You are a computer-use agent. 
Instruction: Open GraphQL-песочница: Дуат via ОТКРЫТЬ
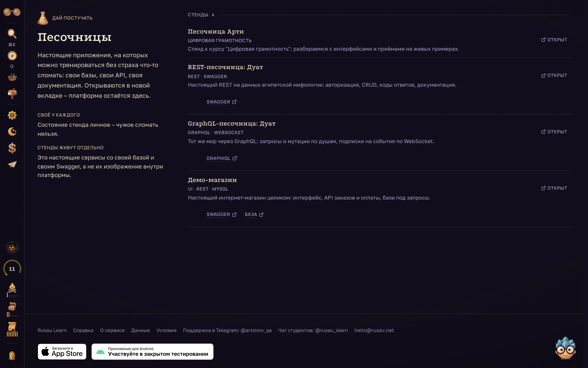[x=554, y=132]
